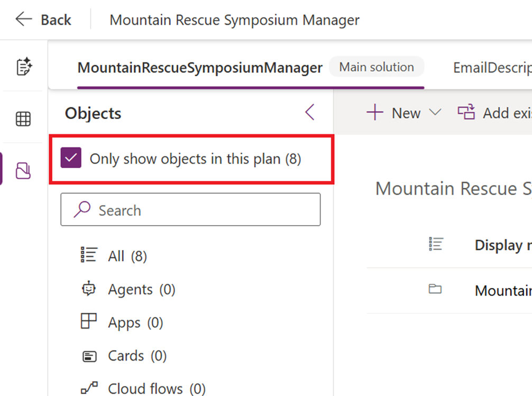
Task: Open the EmailDescription tab
Action: [x=492, y=68]
